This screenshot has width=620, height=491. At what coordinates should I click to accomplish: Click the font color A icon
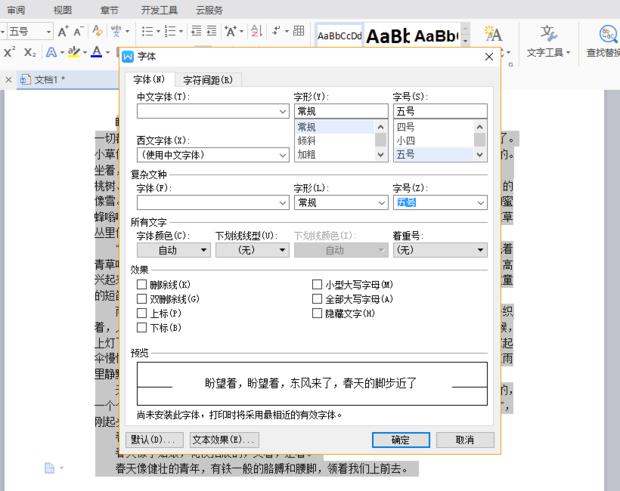(96, 52)
